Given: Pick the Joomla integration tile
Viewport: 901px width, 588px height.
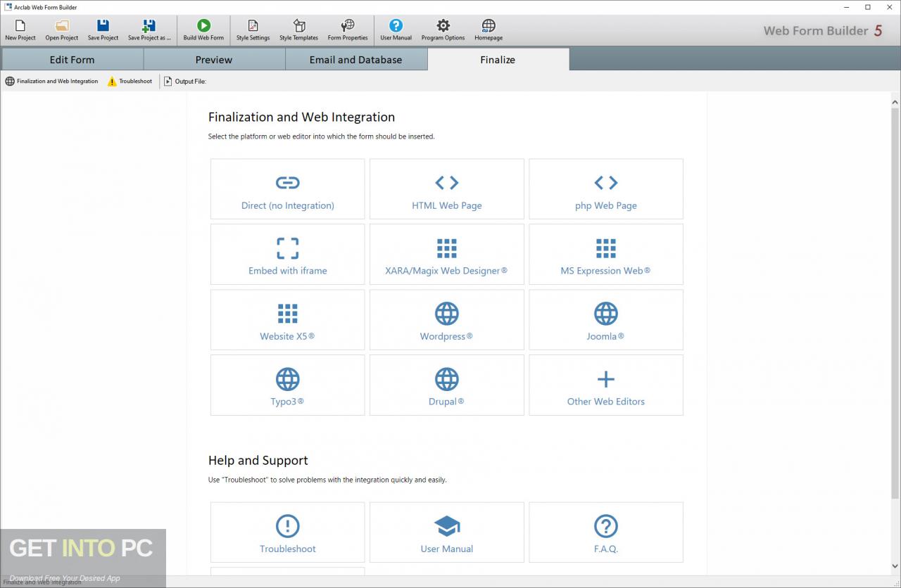Looking at the screenshot, I should pos(606,319).
